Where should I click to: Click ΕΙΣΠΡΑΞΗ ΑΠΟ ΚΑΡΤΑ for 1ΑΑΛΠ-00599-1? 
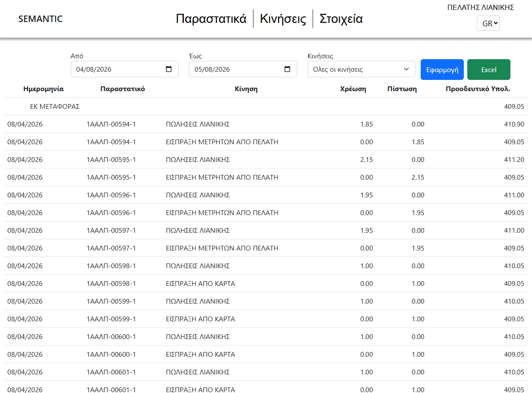pos(201,319)
